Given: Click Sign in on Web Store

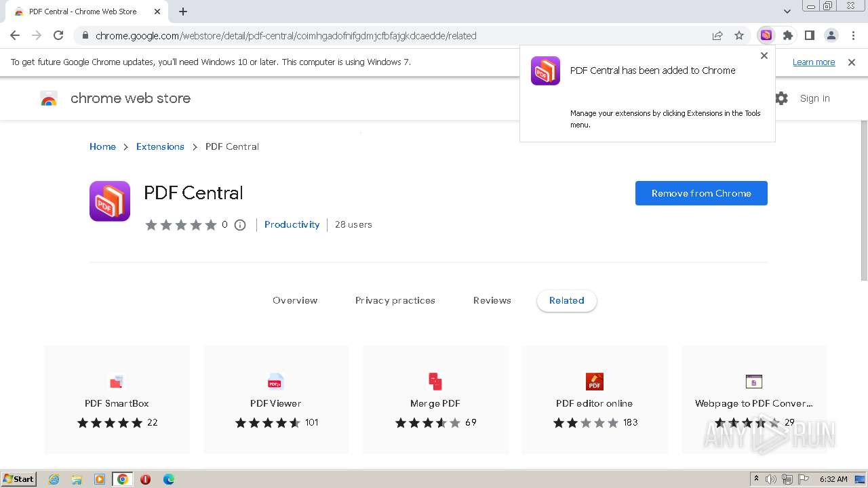Looking at the screenshot, I should pos(814,98).
